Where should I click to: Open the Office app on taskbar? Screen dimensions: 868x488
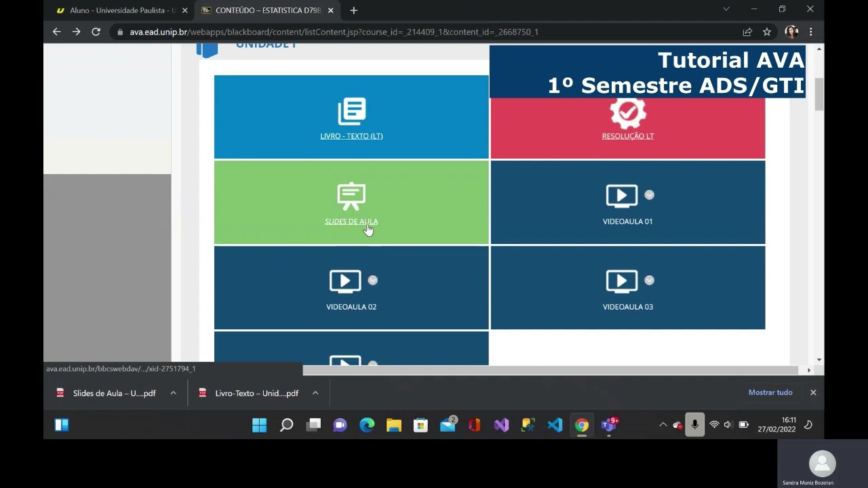[x=474, y=425]
